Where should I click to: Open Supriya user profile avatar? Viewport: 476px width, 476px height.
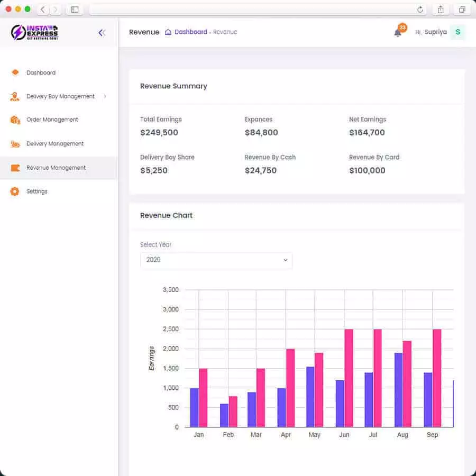pos(457,32)
